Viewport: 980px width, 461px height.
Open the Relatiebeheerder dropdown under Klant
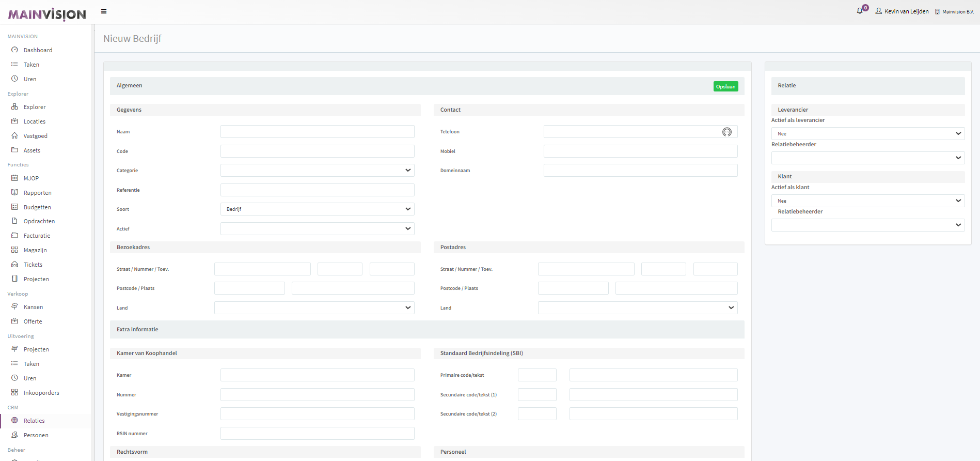868,225
